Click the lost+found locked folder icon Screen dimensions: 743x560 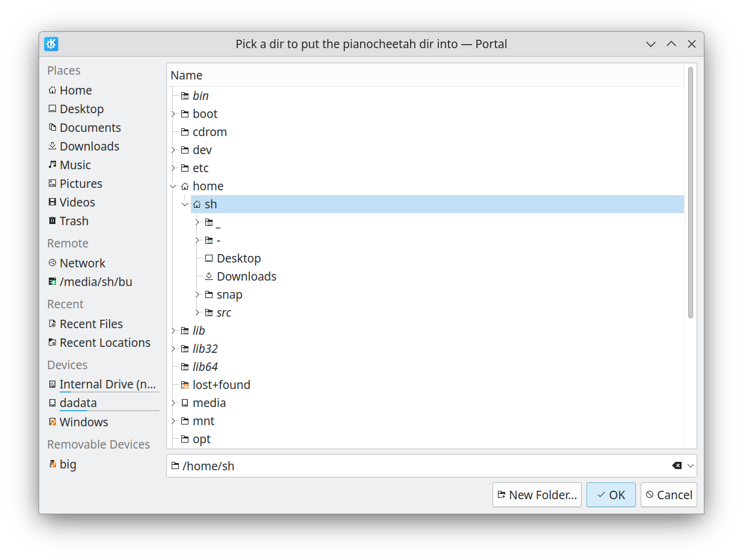coord(185,385)
